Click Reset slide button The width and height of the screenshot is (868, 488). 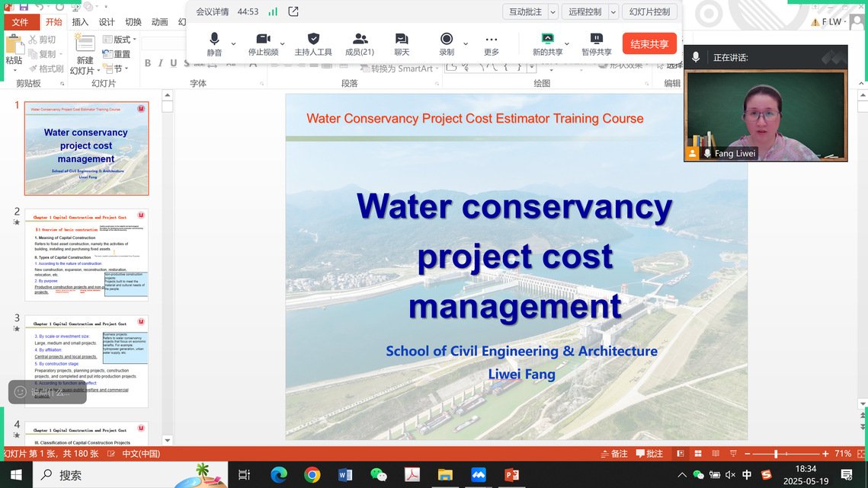point(117,54)
